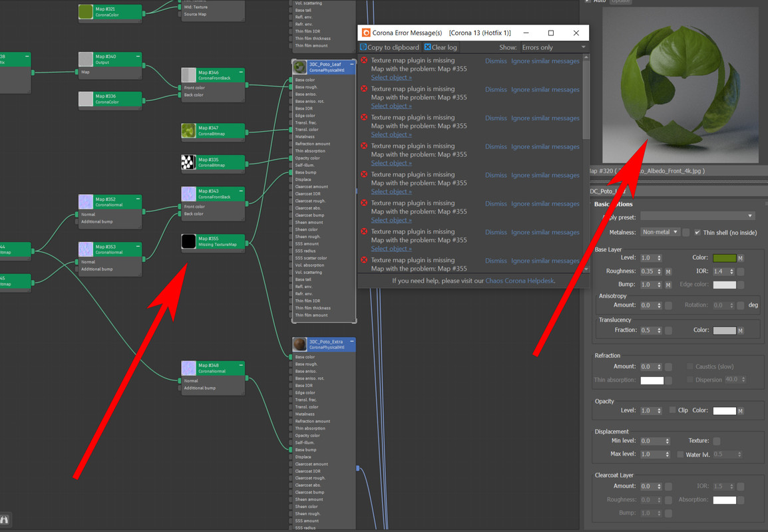The height and width of the screenshot is (532, 768).
Task: Collapse the 3DC_Poto_Leaf node with minus button
Action: click(x=351, y=64)
